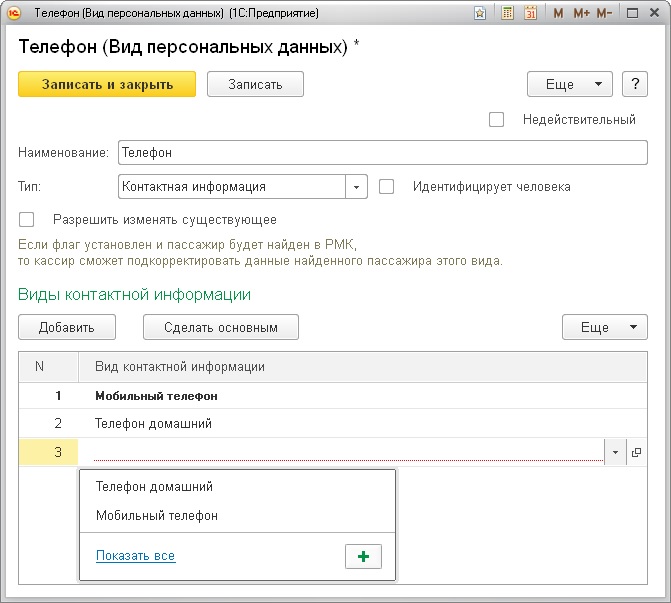The image size is (671, 603).
Task: Open the calculator from the title bar
Action: (x=507, y=13)
